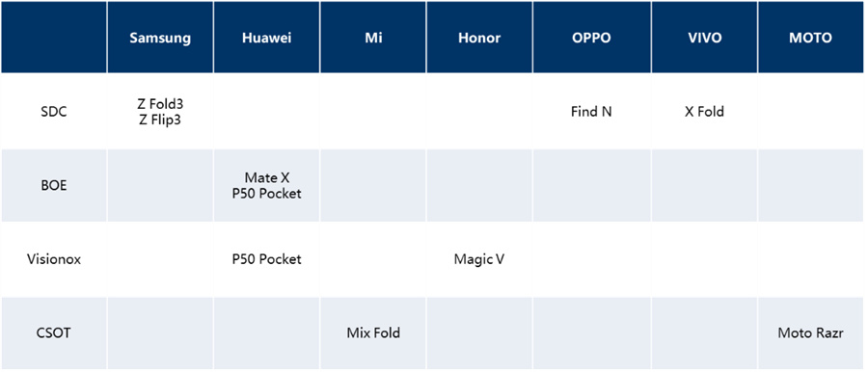This screenshot has width=868, height=372.
Task: Select the X Fold cell
Action: point(704,111)
